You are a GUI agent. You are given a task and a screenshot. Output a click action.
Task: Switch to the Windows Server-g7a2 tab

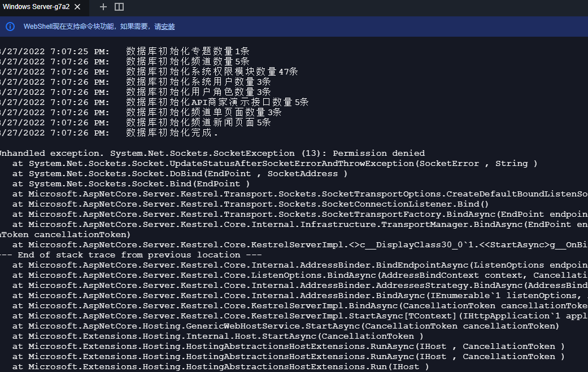(36, 7)
